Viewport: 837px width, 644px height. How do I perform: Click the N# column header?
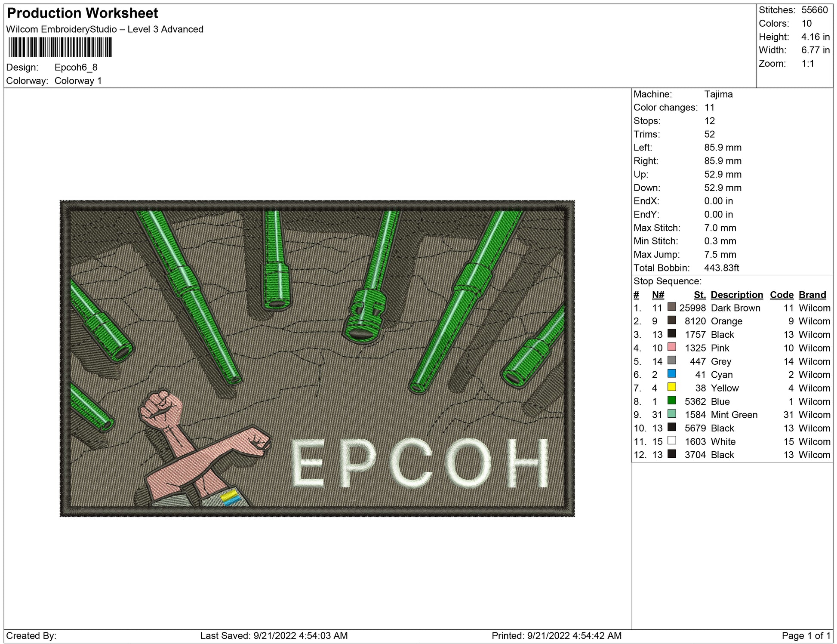[x=658, y=295]
